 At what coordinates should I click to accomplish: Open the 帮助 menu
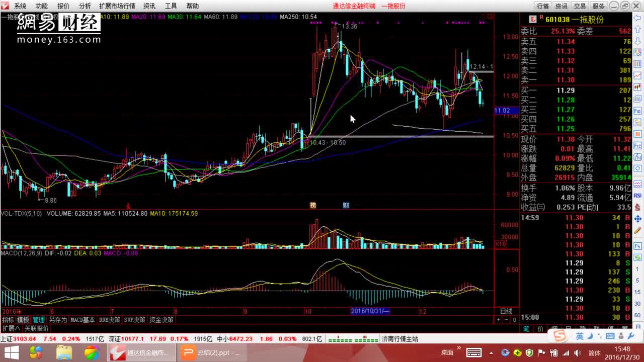pyautogui.click(x=193, y=6)
